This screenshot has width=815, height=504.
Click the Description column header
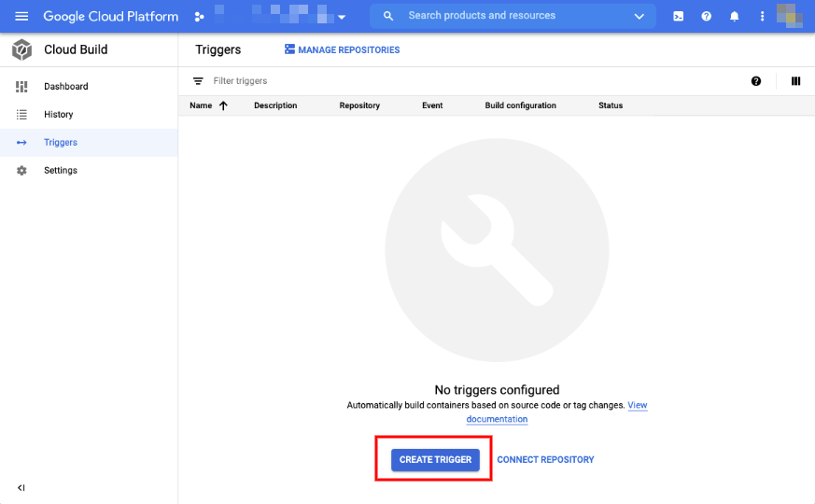275,105
